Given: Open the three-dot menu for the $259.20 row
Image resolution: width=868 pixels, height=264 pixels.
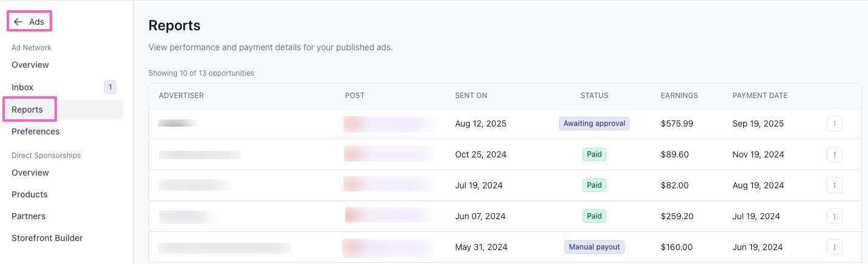Looking at the screenshot, I should (x=834, y=216).
